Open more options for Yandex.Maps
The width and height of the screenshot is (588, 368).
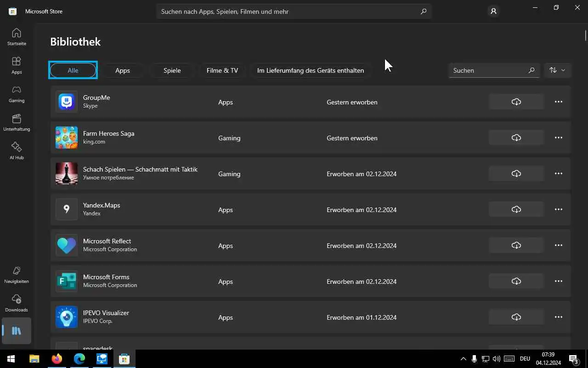(559, 209)
